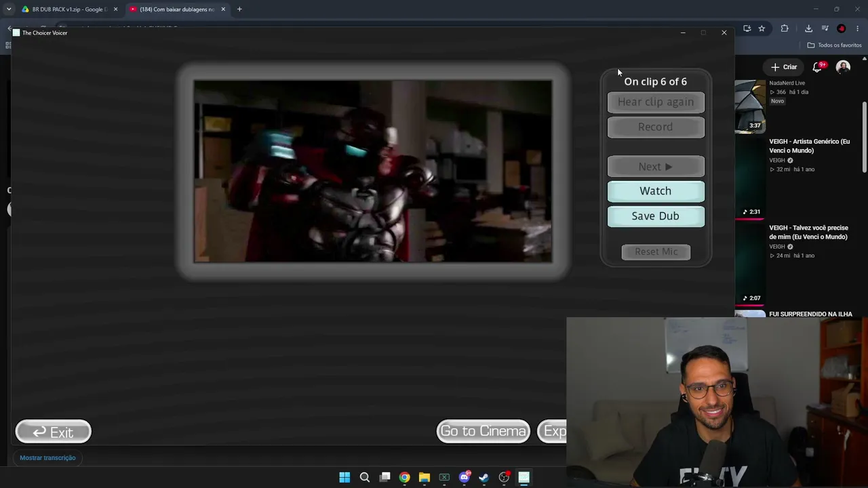Click the Watch button
Viewport: 868px width, 488px height.
pos(656,191)
